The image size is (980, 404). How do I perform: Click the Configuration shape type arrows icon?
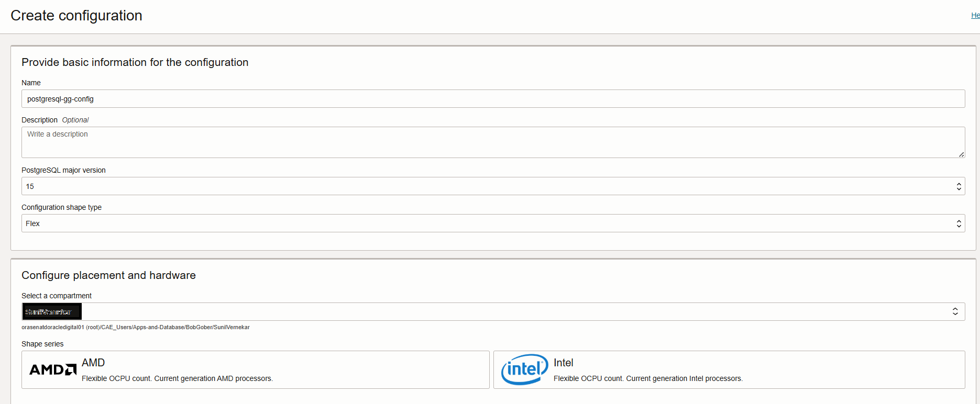click(959, 223)
